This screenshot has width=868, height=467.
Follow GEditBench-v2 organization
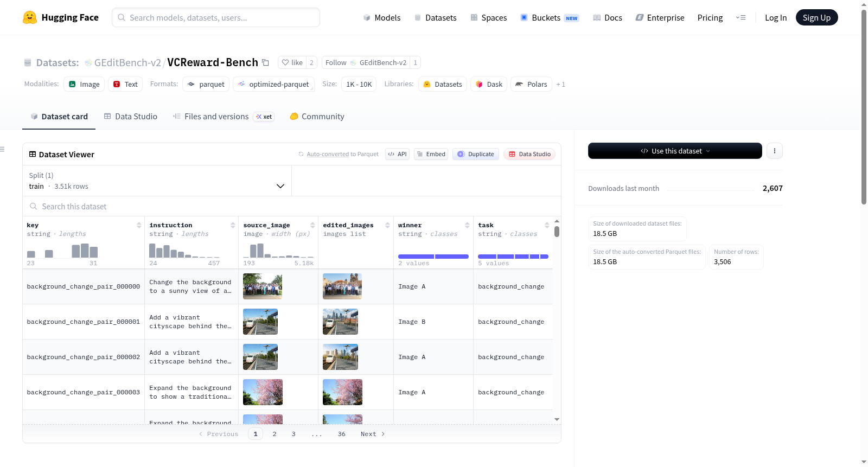(x=366, y=62)
